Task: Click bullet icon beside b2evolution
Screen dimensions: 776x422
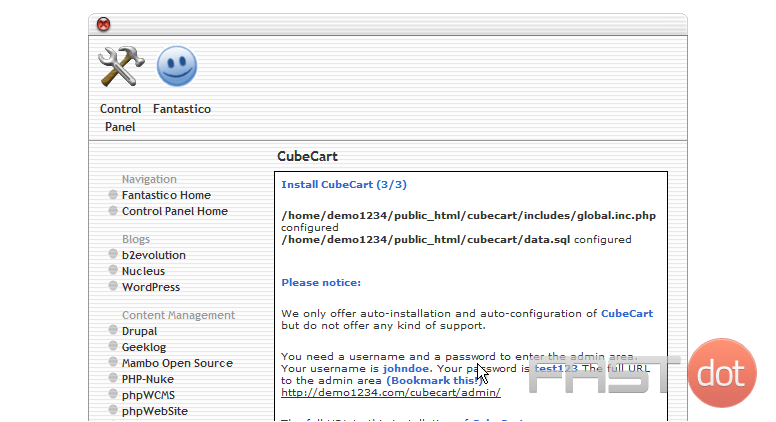Action: [x=113, y=254]
